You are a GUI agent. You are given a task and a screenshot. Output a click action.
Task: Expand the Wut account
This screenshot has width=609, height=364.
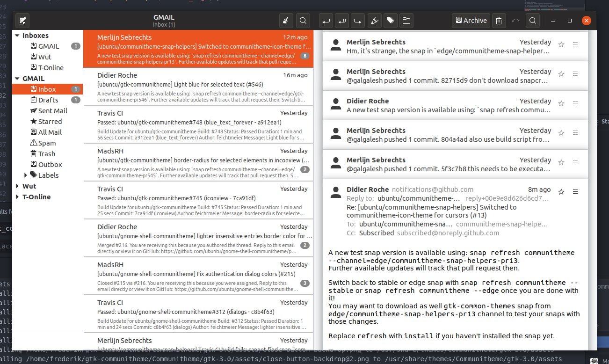click(17, 186)
